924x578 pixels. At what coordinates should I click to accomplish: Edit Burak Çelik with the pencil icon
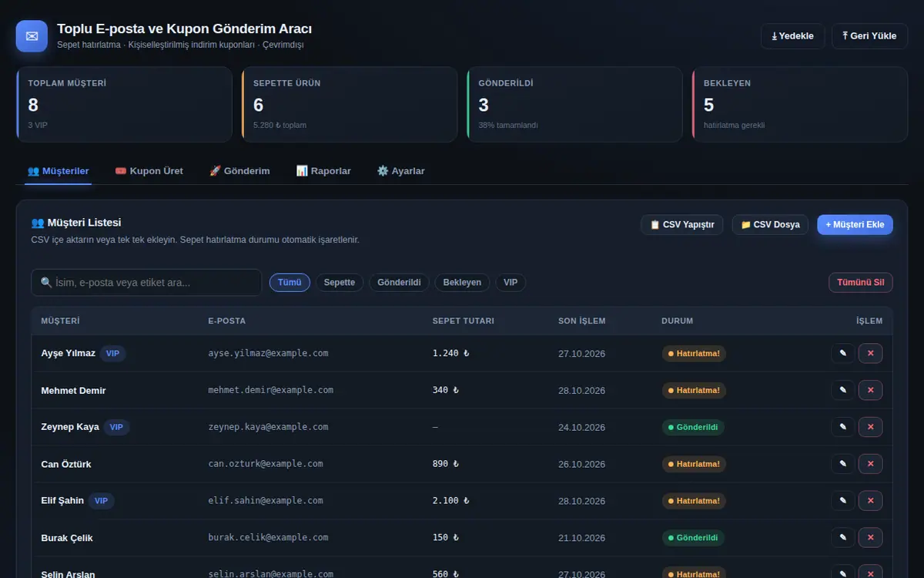pos(842,538)
